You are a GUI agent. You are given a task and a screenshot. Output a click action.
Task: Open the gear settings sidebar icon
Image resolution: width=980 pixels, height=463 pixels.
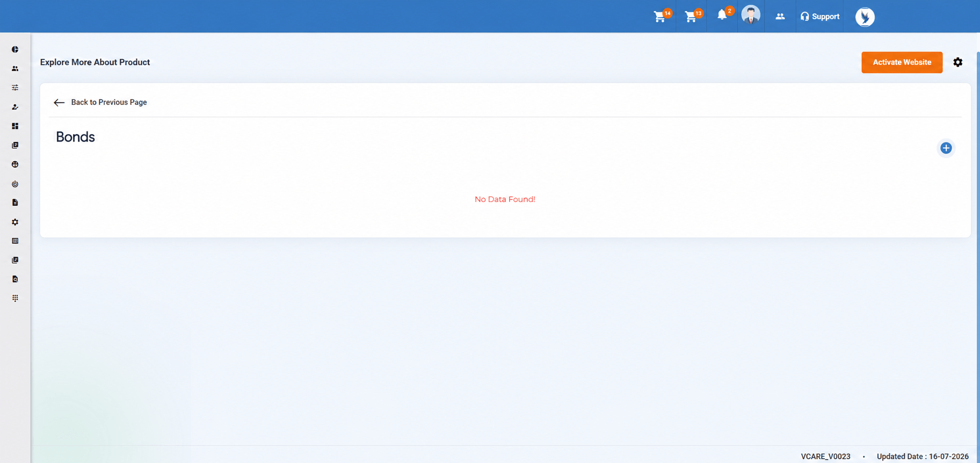tap(15, 222)
